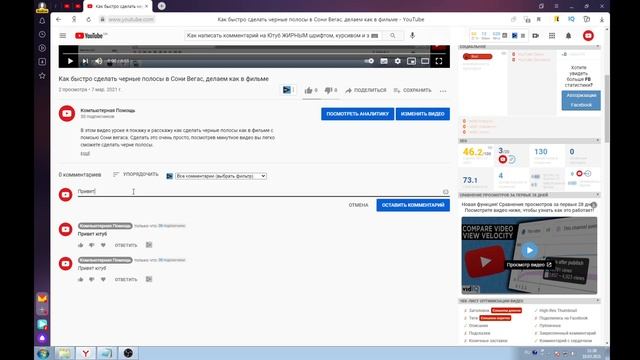
Task: Open YouTube notifications bell
Action: pyautogui.click(x=568, y=36)
